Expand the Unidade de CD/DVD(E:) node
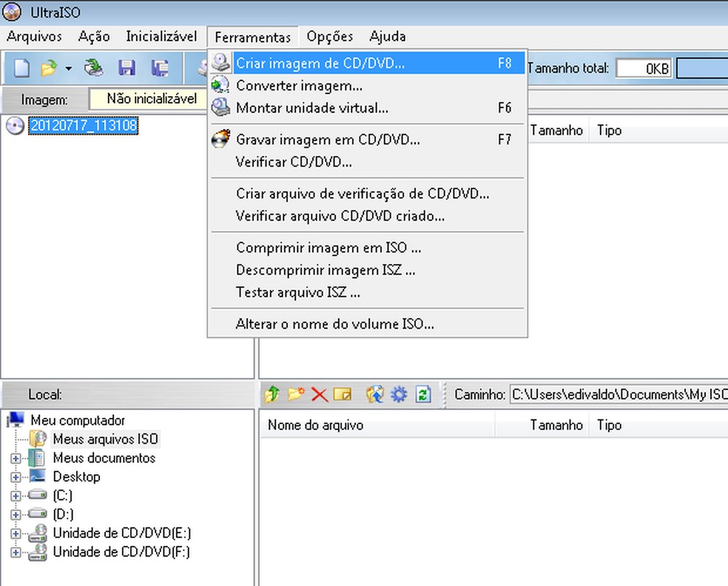The width and height of the screenshot is (728, 586). [x=16, y=533]
